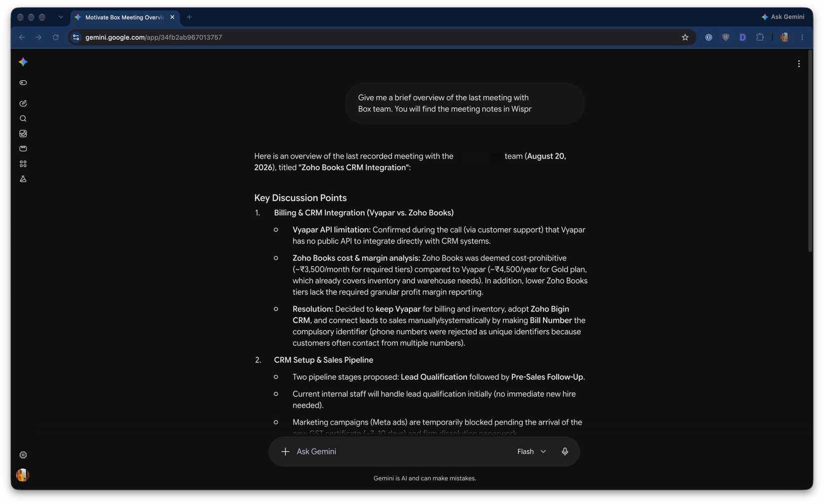Open the Flash model selector dropdown
Screen dimensions: 824x504
click(531, 452)
